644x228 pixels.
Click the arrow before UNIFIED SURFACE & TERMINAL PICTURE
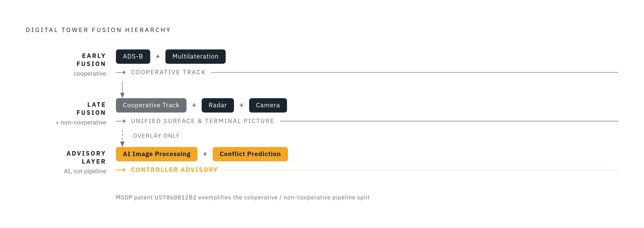coord(121,121)
